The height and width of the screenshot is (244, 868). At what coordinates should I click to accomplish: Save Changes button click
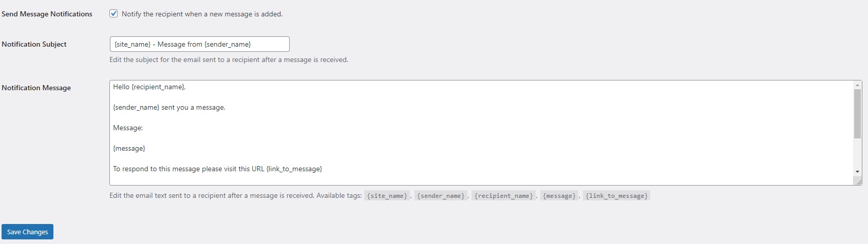tap(27, 232)
